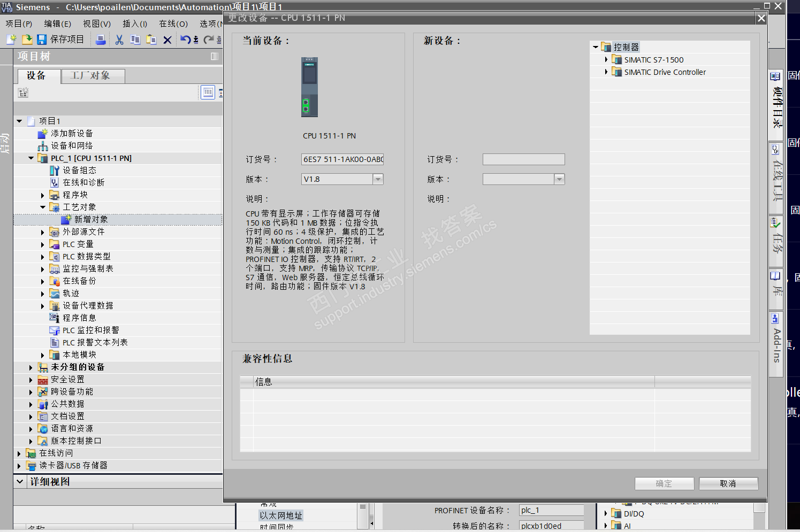Click the 设备和网络 network icon
Screen dimensions: 800x532
click(x=43, y=145)
